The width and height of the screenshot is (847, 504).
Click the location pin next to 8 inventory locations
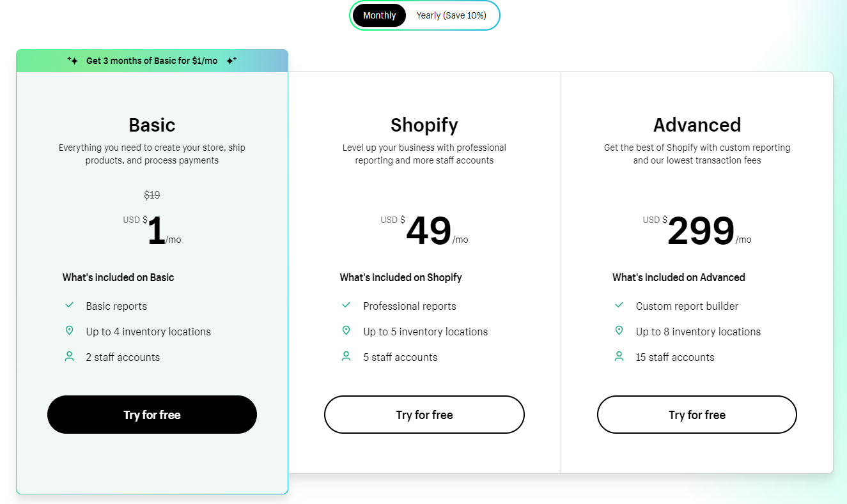619,331
